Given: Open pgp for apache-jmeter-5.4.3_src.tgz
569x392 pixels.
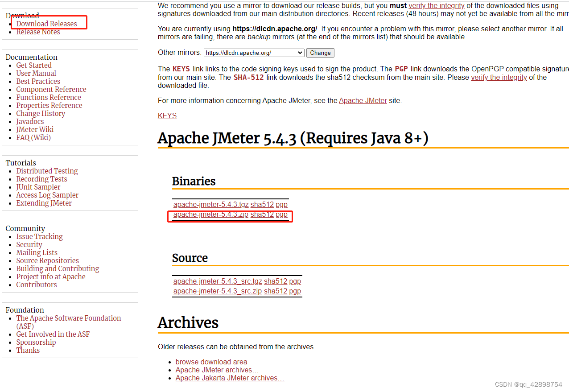Looking at the screenshot, I should pyautogui.click(x=295, y=281).
